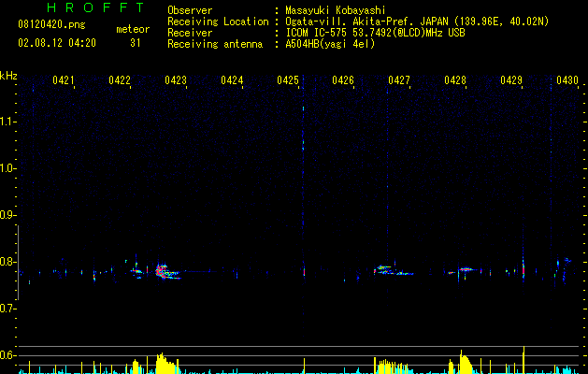Click the yellow intensity peak under 0423

tap(165, 363)
